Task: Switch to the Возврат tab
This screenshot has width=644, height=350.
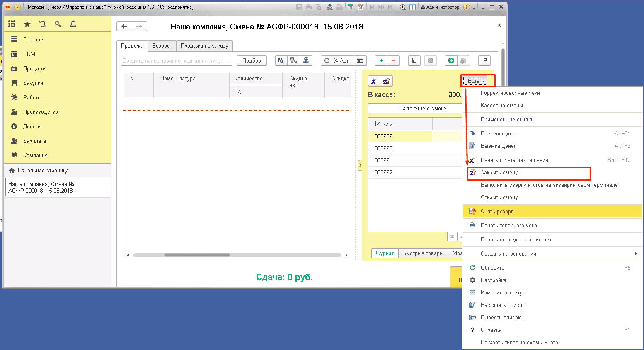Action: click(x=162, y=46)
